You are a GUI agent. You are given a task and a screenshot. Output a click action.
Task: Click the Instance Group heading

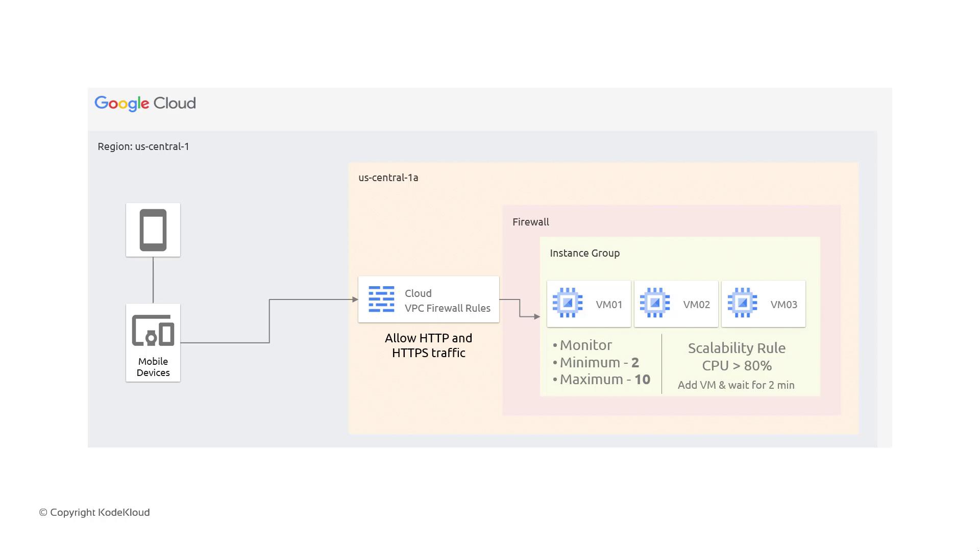584,253
